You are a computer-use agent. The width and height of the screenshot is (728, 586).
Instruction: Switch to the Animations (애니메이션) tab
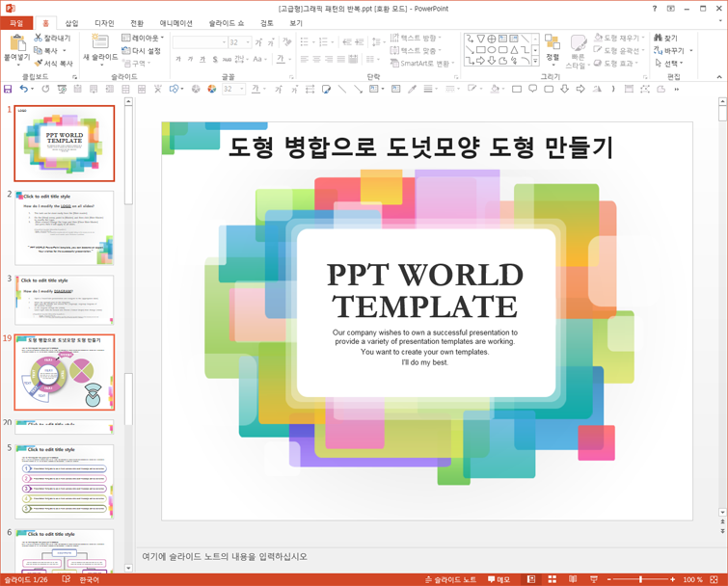(175, 23)
